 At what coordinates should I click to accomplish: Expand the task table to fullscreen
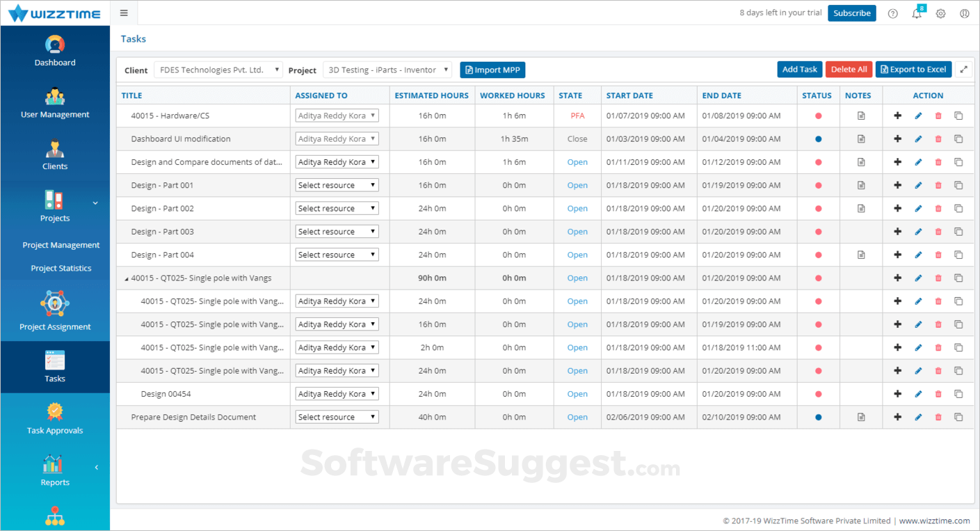[x=963, y=70]
